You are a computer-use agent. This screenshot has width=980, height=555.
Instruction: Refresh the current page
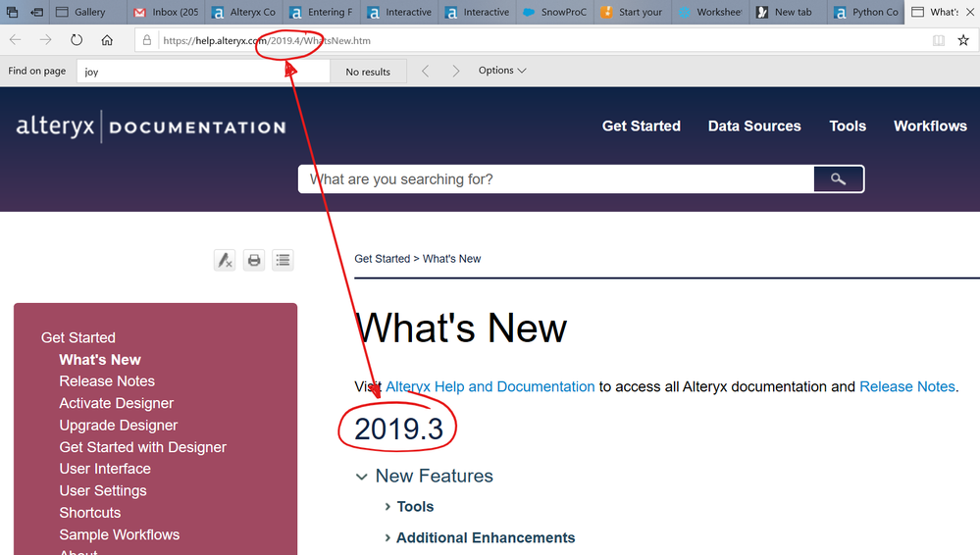(x=77, y=40)
